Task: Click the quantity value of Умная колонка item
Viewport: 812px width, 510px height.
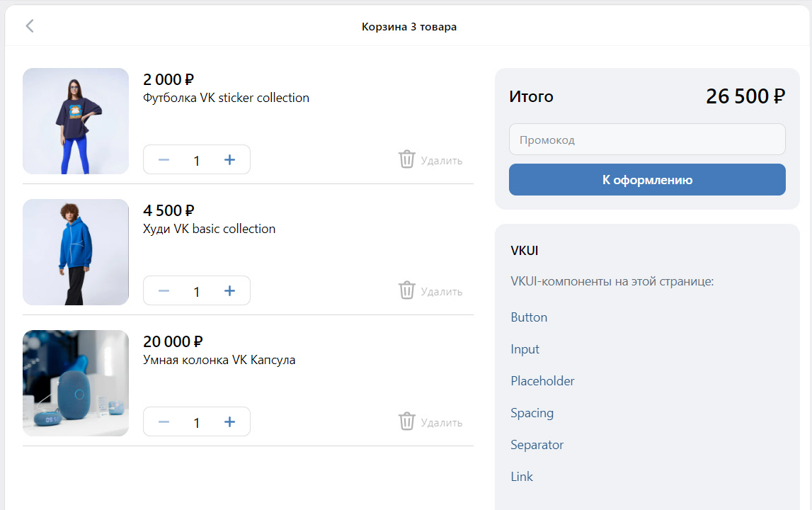Action: (197, 423)
